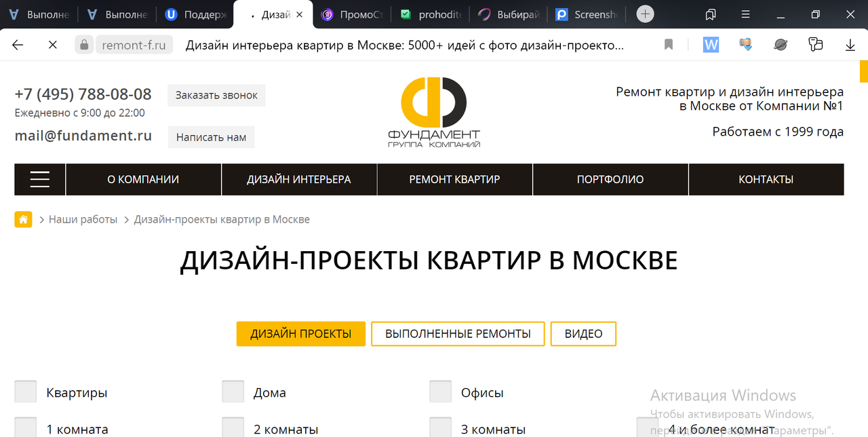Image resolution: width=868 pixels, height=437 pixels.
Task: Switch to the prohodite browser tab
Action: click(431, 14)
